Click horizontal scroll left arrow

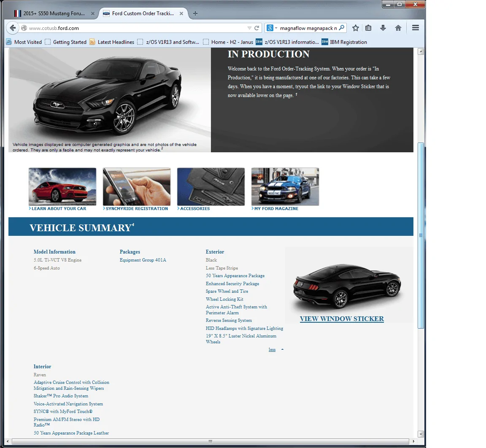pos(8,441)
